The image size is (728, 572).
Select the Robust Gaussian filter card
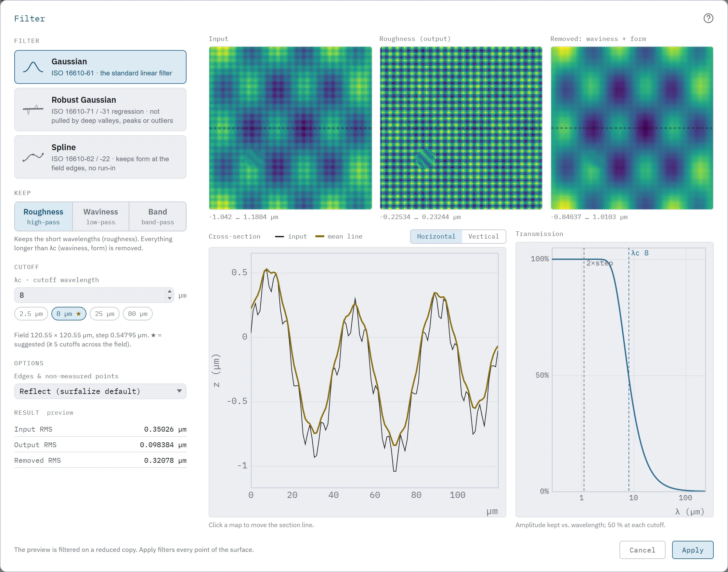(x=100, y=110)
